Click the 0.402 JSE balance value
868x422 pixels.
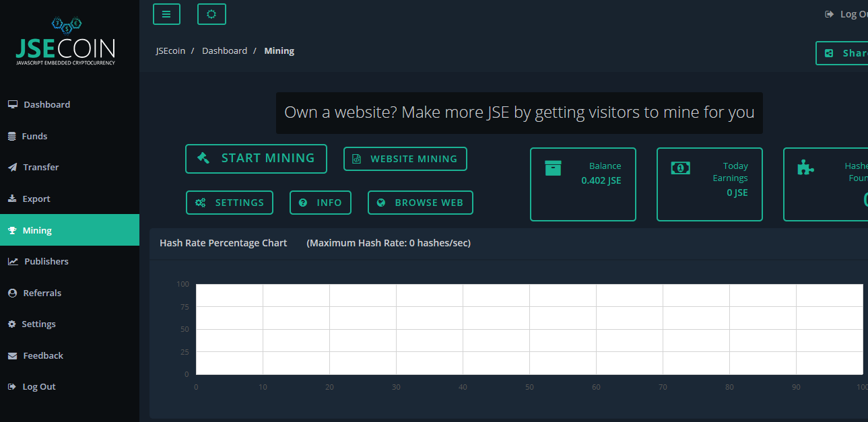601,180
